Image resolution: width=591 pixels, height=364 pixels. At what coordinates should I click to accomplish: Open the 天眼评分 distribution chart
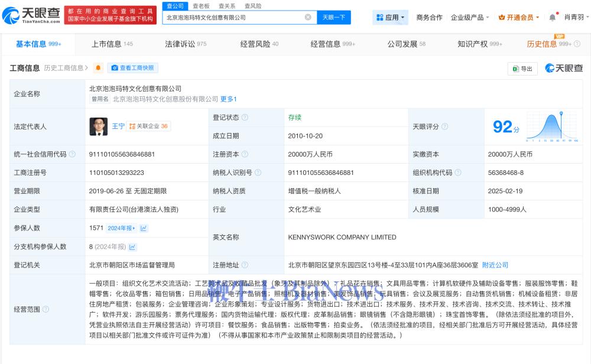tap(552, 126)
